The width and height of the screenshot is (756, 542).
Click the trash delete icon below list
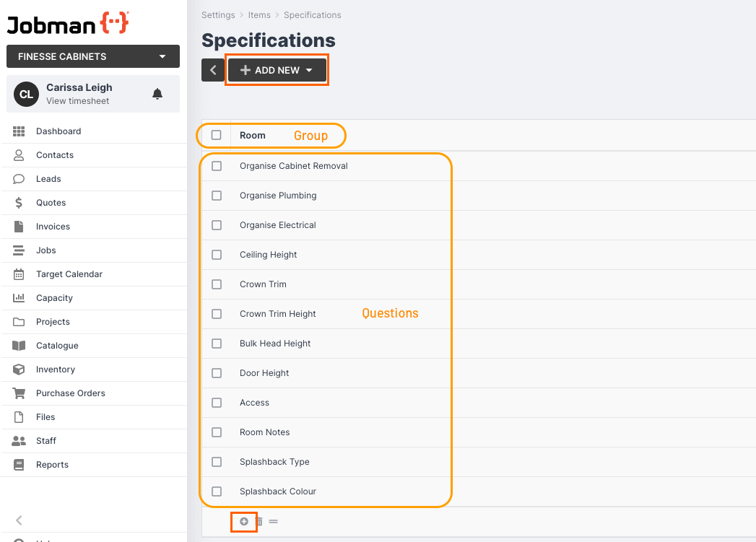coord(259,521)
